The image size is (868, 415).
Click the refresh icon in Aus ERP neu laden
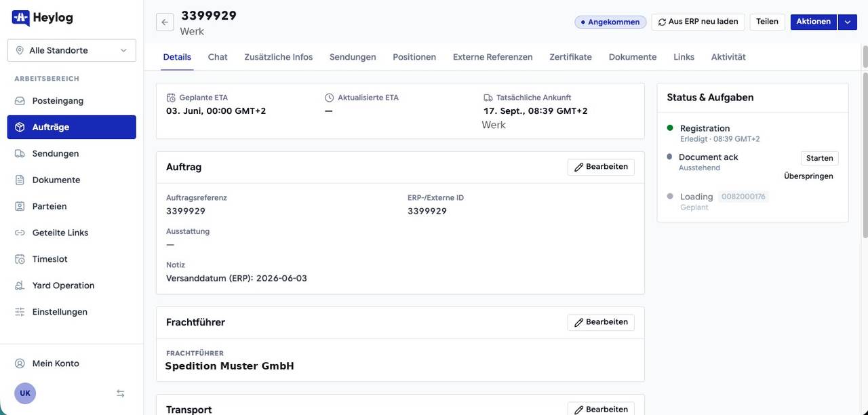pyautogui.click(x=662, y=22)
